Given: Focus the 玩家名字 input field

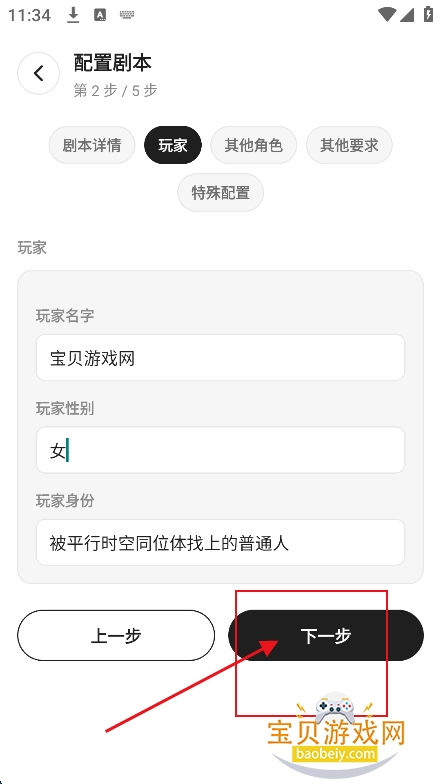Looking at the screenshot, I should pos(220,358).
